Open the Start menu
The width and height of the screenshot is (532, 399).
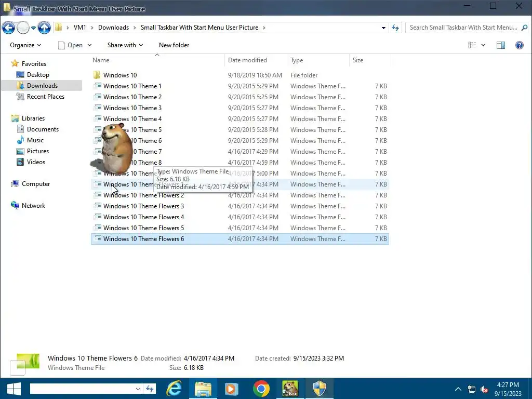[x=14, y=389]
